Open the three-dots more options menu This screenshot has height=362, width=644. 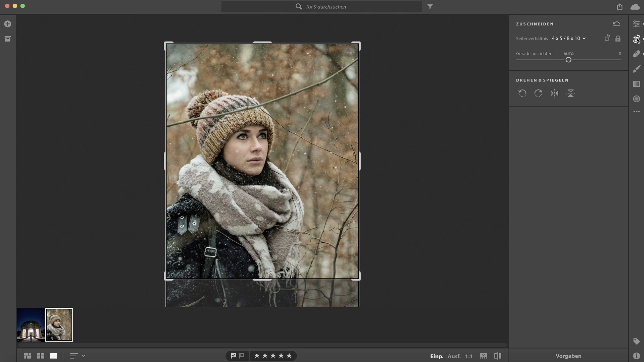click(x=636, y=112)
